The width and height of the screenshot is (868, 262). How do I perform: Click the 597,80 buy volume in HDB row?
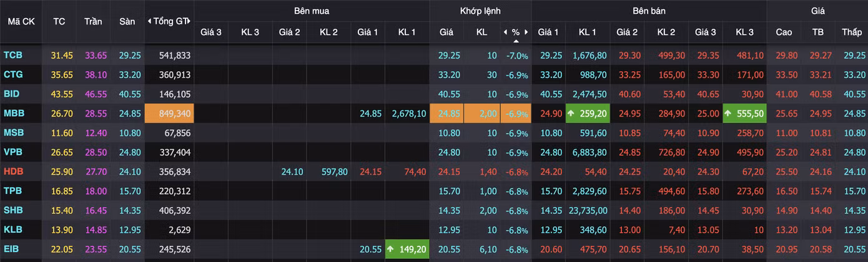click(334, 172)
